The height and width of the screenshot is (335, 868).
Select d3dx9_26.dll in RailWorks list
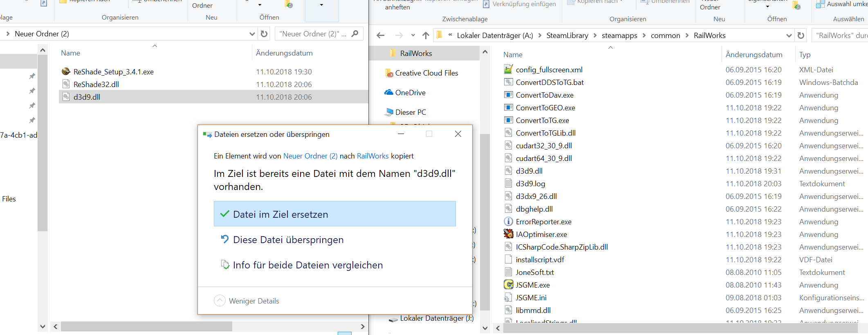(536, 196)
